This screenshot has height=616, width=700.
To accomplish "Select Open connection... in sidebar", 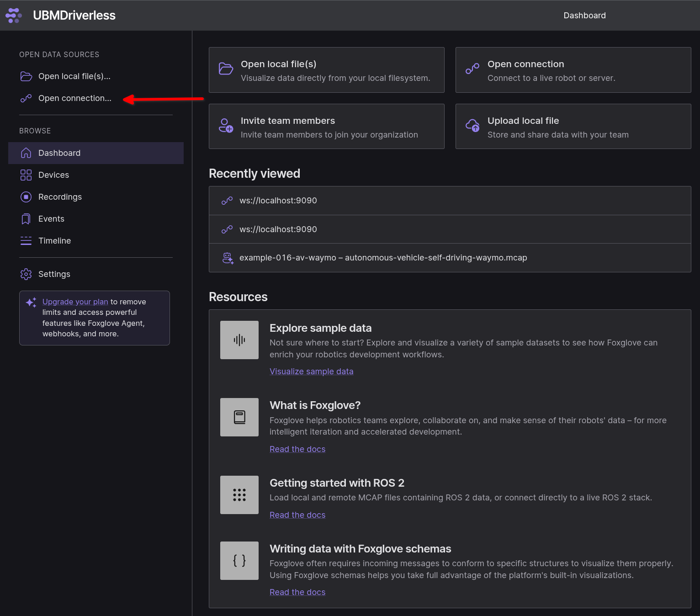I will (74, 98).
